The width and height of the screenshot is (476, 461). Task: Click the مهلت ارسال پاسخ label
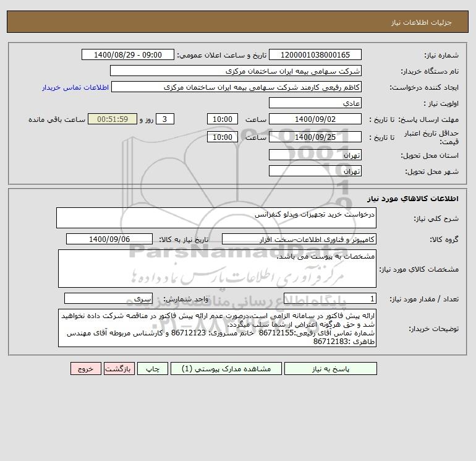click(x=428, y=119)
